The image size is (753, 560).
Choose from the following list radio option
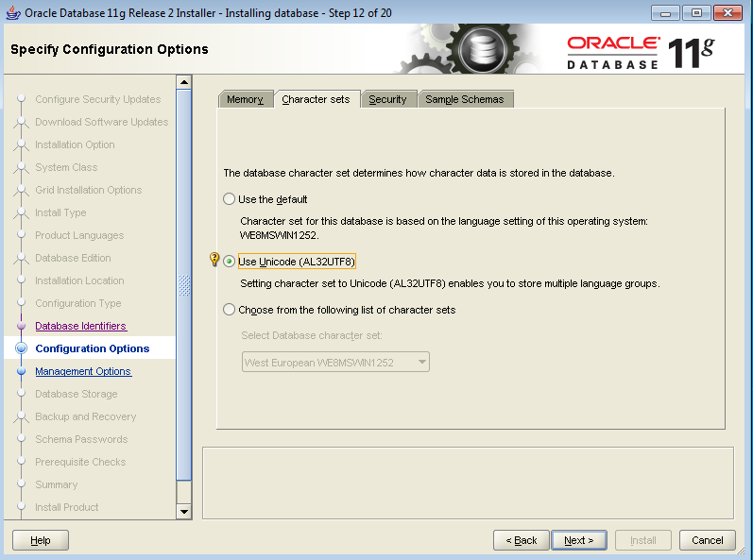[x=229, y=310]
